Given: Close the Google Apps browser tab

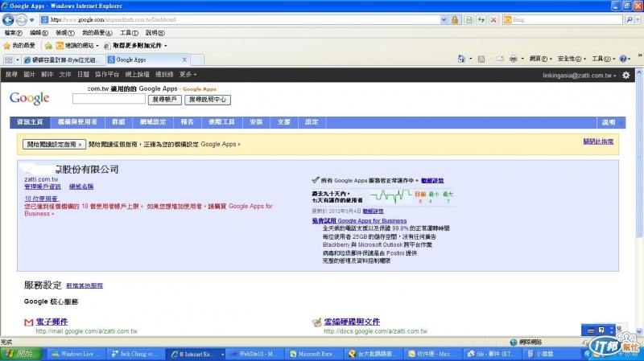Looking at the screenshot, I should coord(184,59).
